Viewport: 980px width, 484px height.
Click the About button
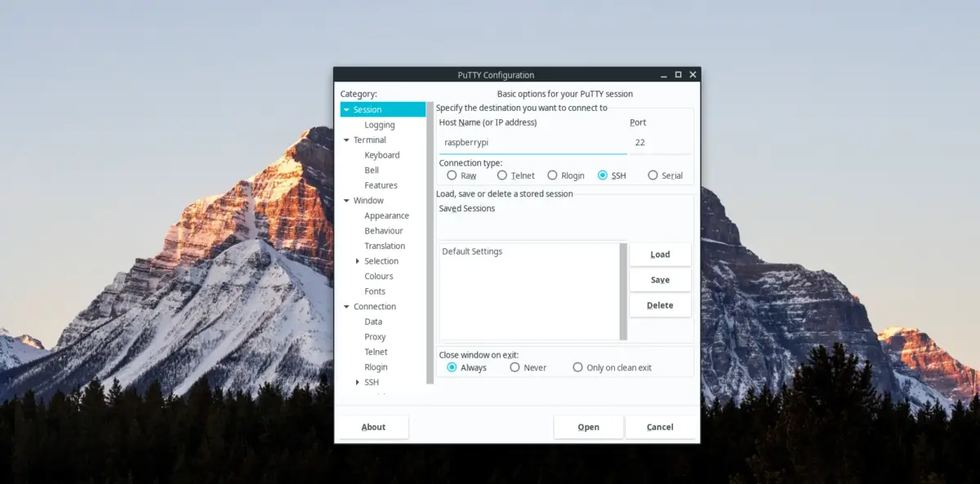373,427
